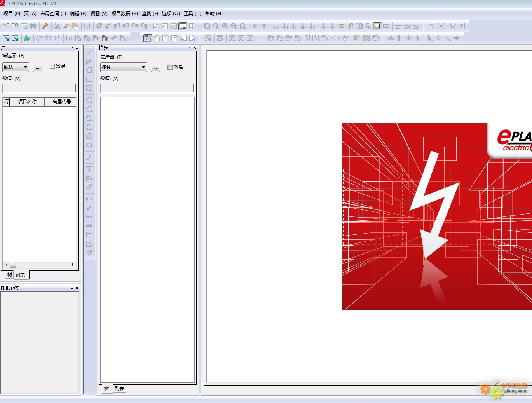Select the rectangle drawing tool
The height and width of the screenshot is (403, 532).
89,79
